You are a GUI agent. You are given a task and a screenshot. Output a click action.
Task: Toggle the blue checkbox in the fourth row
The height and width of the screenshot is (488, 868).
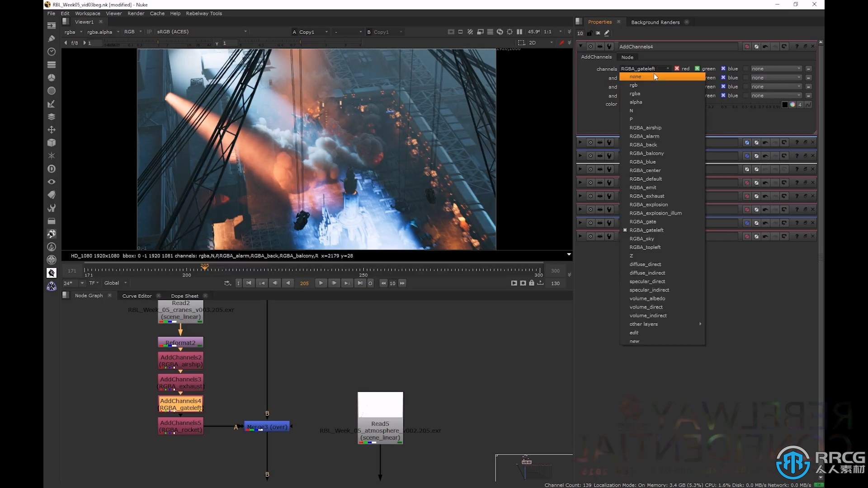(x=723, y=96)
